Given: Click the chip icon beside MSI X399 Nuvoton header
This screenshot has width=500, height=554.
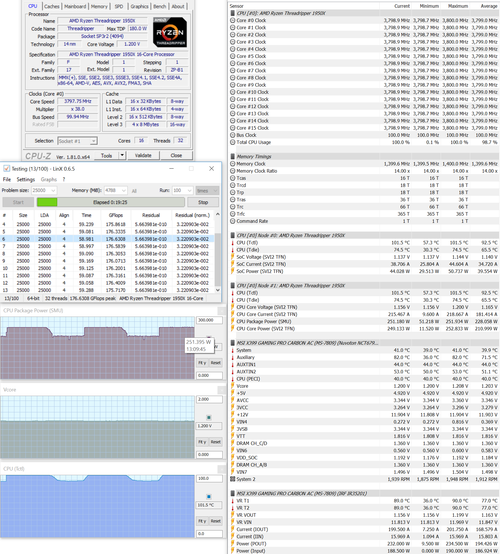Looking at the screenshot, I should click(x=233, y=343).
